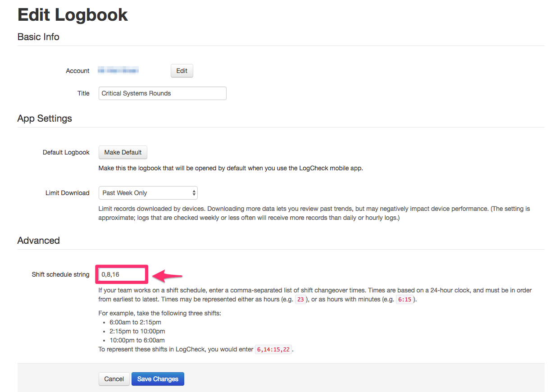Click the Title field label

(x=83, y=93)
